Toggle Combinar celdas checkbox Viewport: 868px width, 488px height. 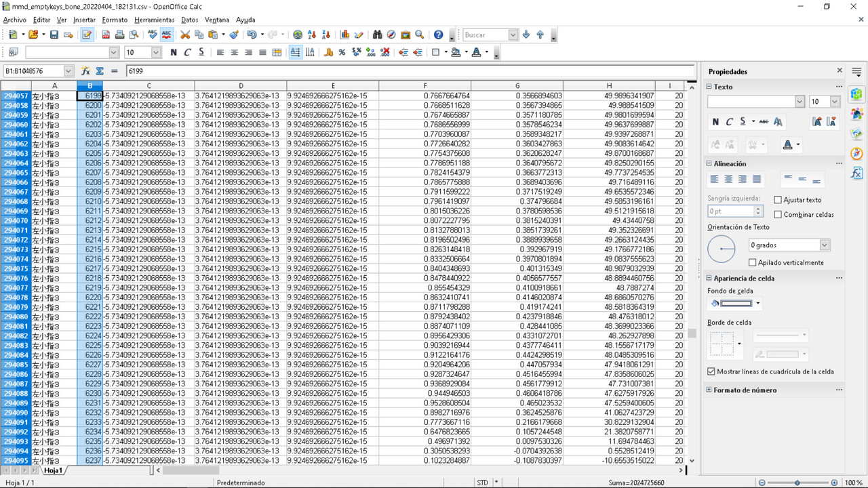[x=778, y=214]
